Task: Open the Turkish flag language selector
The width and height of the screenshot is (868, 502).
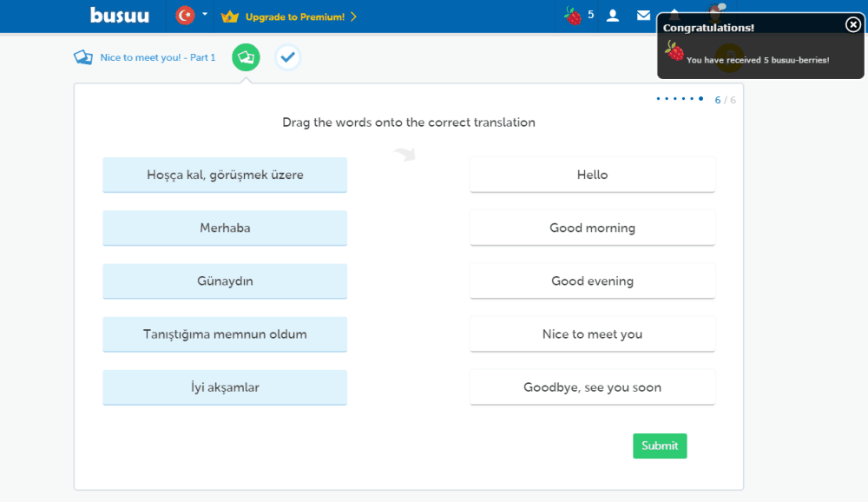Action: click(x=186, y=16)
